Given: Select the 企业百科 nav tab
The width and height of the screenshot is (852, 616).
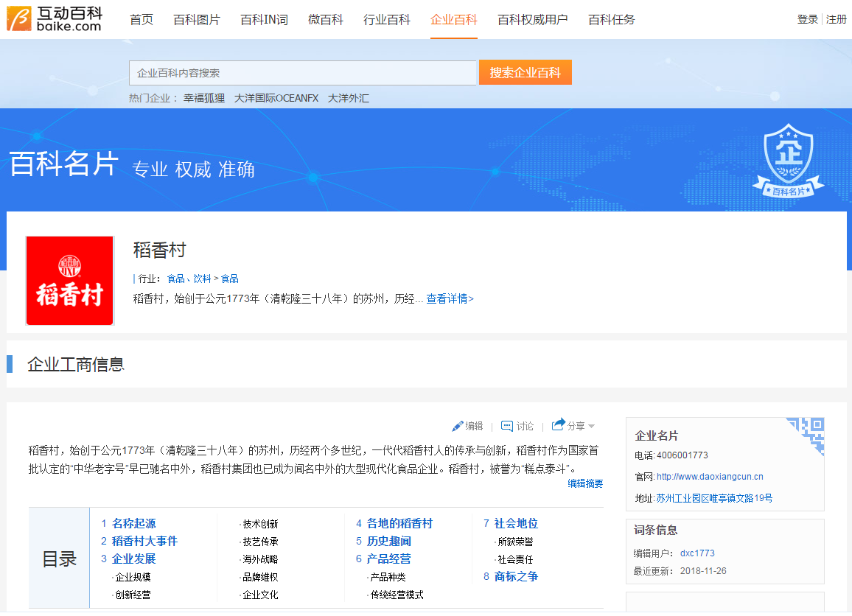Looking at the screenshot, I should coord(454,20).
